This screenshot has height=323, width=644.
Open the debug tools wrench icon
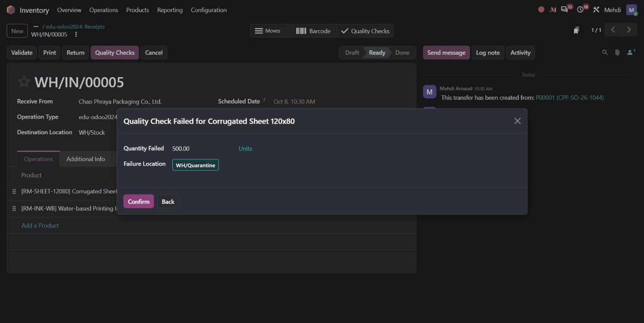596,10
